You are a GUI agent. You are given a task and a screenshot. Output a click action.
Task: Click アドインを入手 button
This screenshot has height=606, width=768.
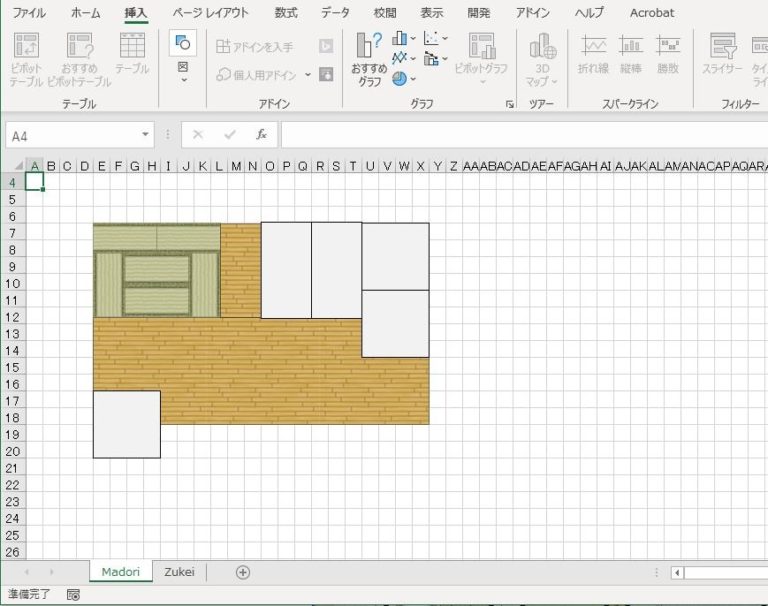click(x=254, y=47)
